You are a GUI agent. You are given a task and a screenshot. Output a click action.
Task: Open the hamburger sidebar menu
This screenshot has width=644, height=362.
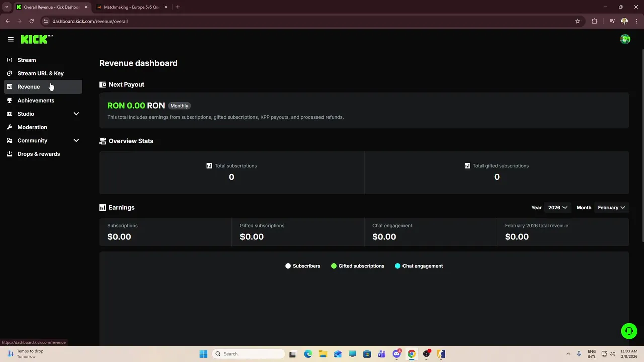point(11,39)
